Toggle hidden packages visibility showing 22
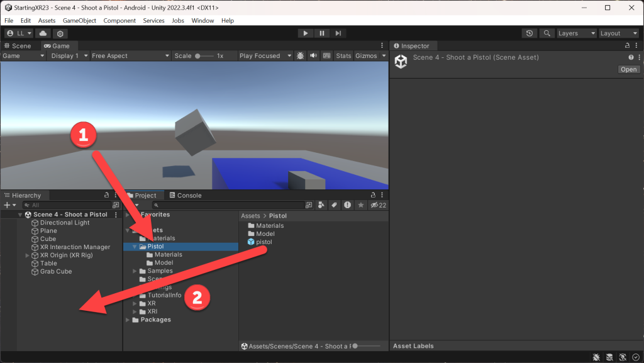This screenshot has width=644, height=363. 378,205
